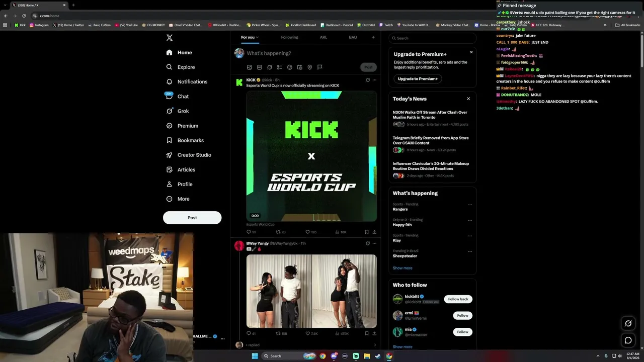Share the BWay Yungy post
The width and height of the screenshot is (644, 362).
click(x=374, y=333)
